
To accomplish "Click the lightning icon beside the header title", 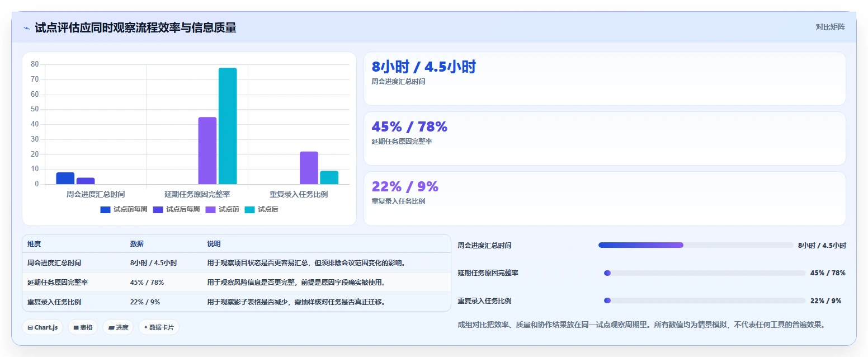I will pyautogui.click(x=26, y=28).
